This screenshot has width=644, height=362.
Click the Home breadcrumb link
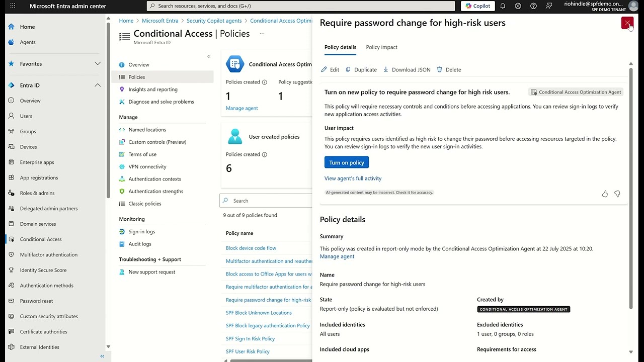click(x=126, y=21)
